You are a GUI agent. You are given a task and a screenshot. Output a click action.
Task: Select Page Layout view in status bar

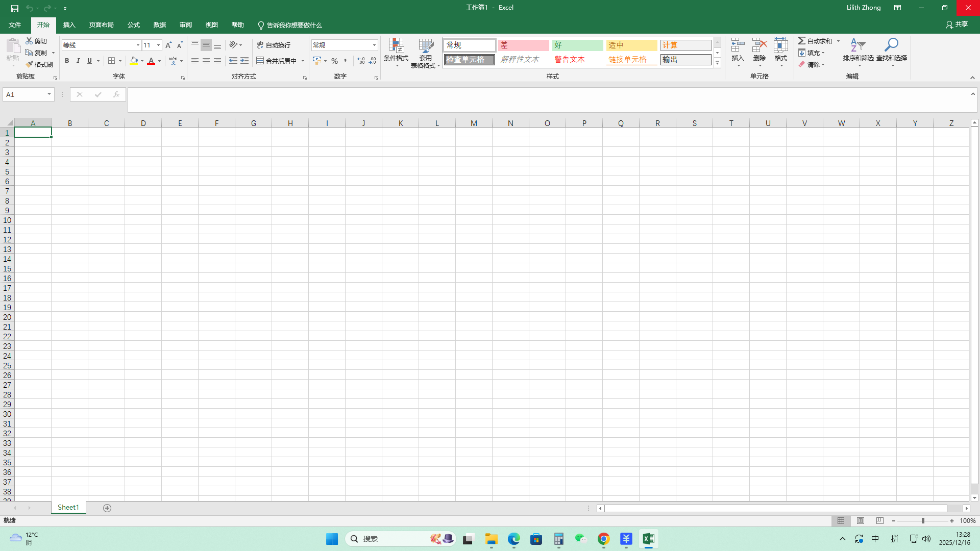[861, 520]
